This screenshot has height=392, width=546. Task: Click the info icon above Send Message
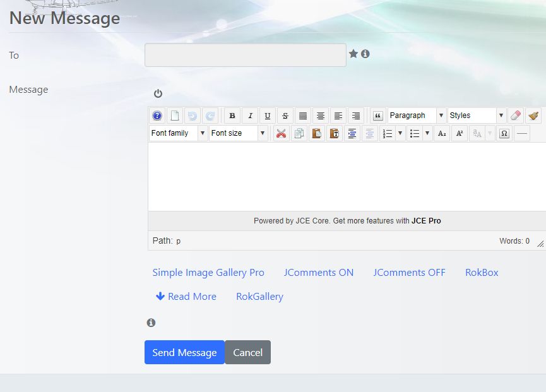click(x=151, y=323)
